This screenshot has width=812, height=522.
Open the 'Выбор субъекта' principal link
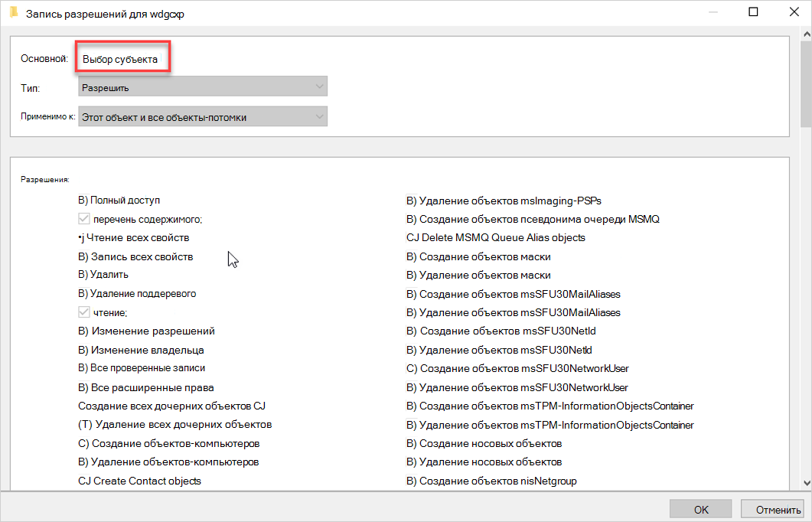[x=120, y=59]
